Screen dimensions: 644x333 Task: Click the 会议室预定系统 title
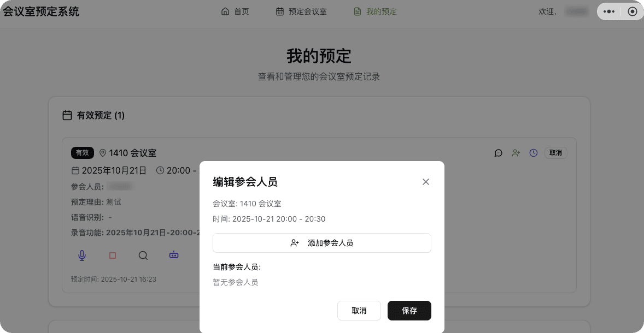tap(41, 11)
